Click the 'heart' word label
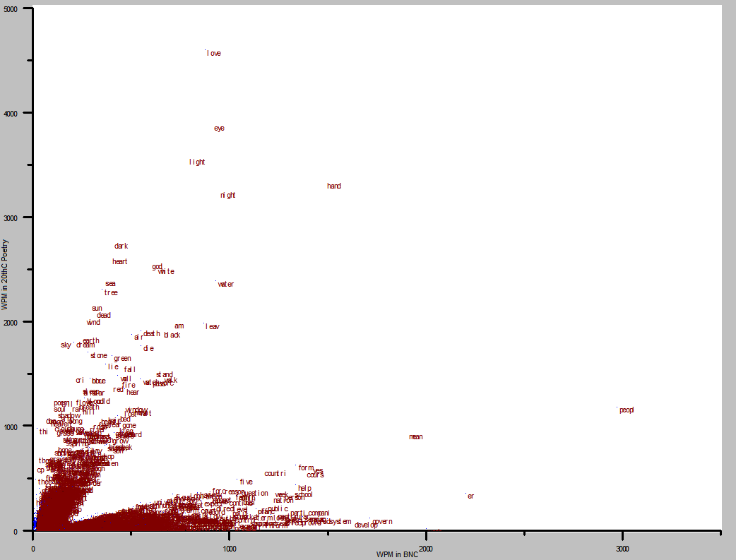The width and height of the screenshot is (736, 560). [x=120, y=262]
